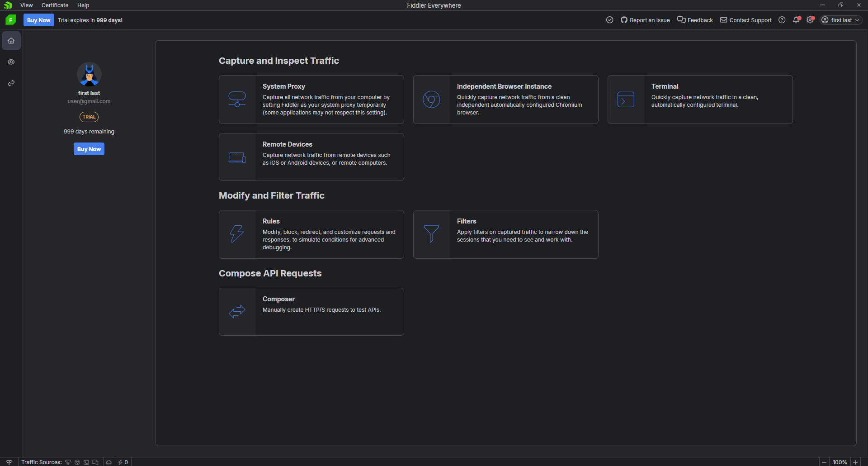Open the Composer card title
The image size is (868, 466).
[278, 299]
